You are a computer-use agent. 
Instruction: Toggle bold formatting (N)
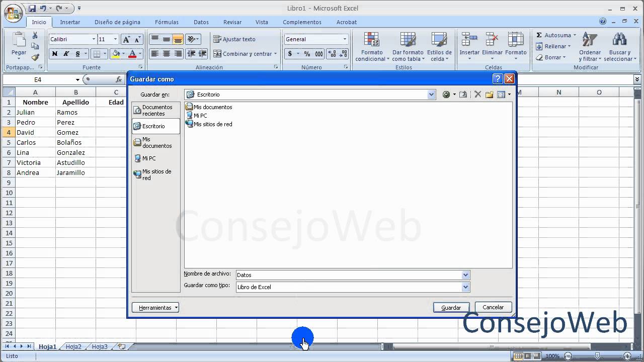click(54, 54)
